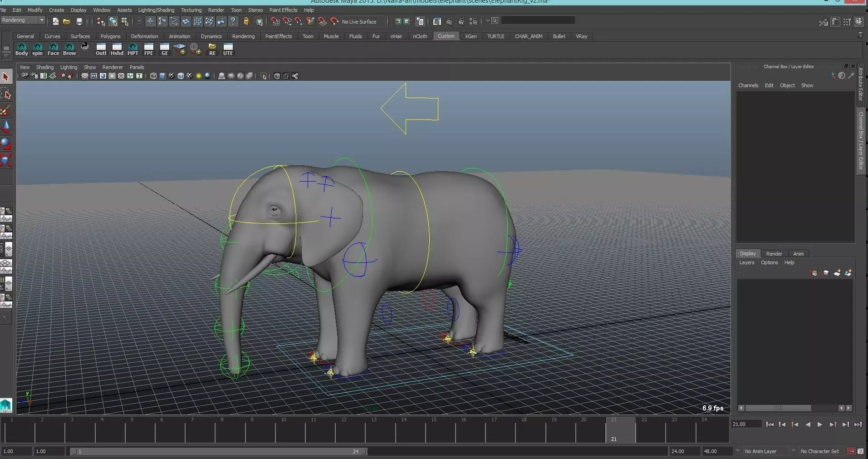Open the question mark help icon

click(233, 21)
